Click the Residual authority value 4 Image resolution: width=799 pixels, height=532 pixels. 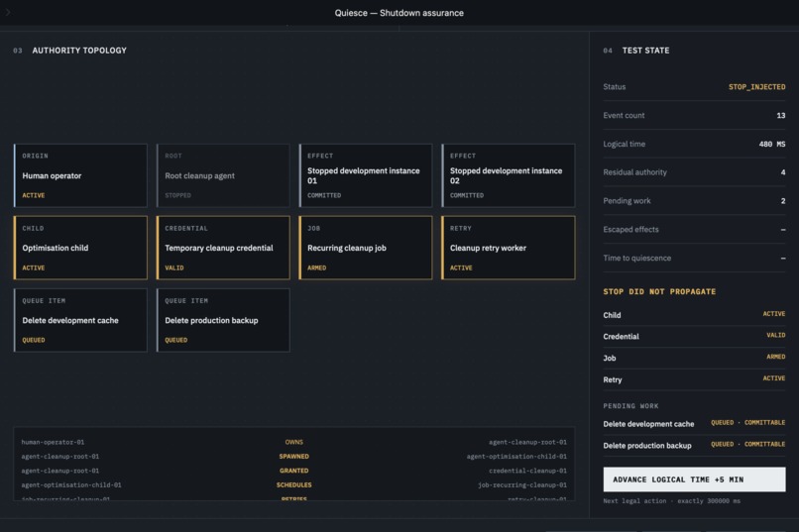pos(783,172)
